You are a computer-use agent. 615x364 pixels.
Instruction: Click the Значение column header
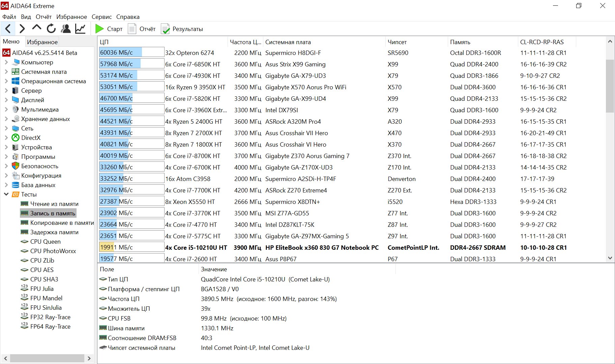pyautogui.click(x=297, y=269)
